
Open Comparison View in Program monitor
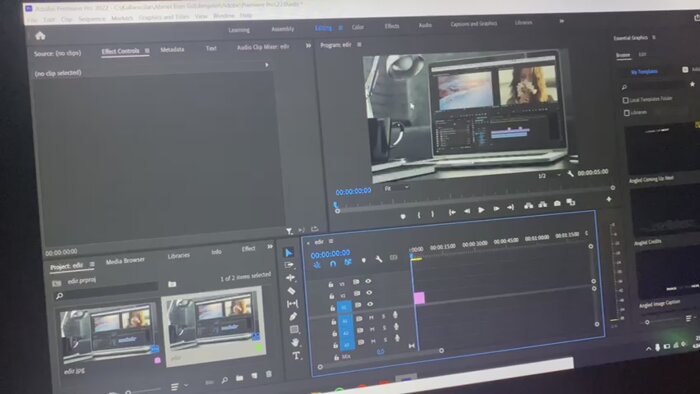(x=571, y=202)
